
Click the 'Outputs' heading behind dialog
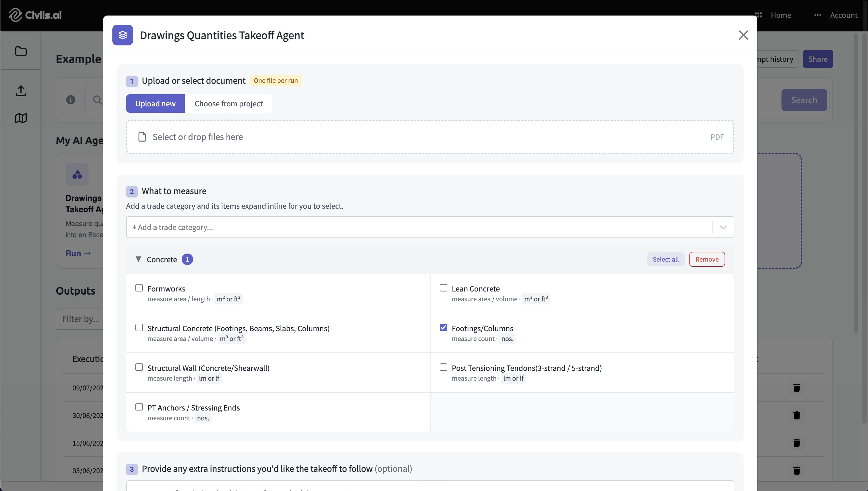pyautogui.click(x=76, y=291)
